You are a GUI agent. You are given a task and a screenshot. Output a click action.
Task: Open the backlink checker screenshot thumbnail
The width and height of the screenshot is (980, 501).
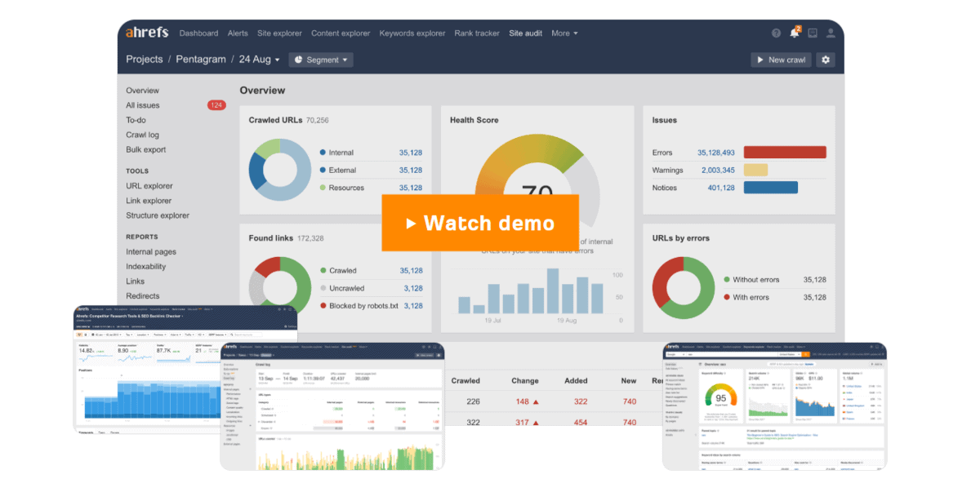tap(186, 370)
